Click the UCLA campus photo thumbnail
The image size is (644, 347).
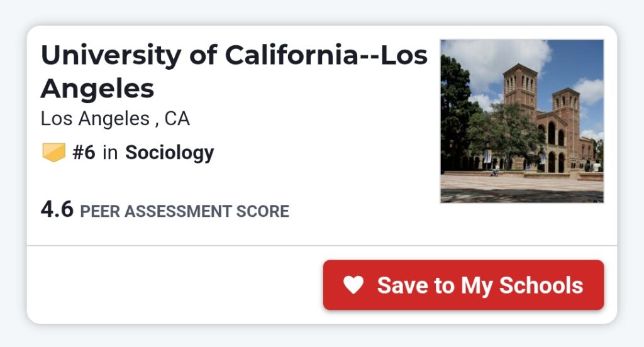(522, 121)
